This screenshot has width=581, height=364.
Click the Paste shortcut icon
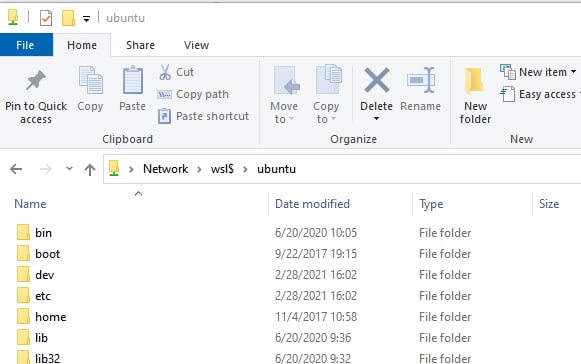click(165, 116)
